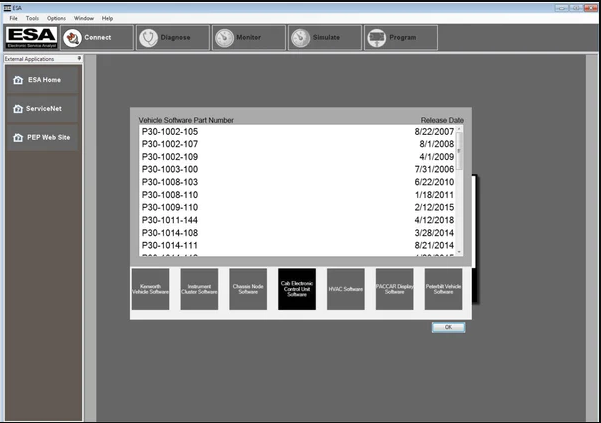Open the PEP Web Site shortcut

[40, 136]
